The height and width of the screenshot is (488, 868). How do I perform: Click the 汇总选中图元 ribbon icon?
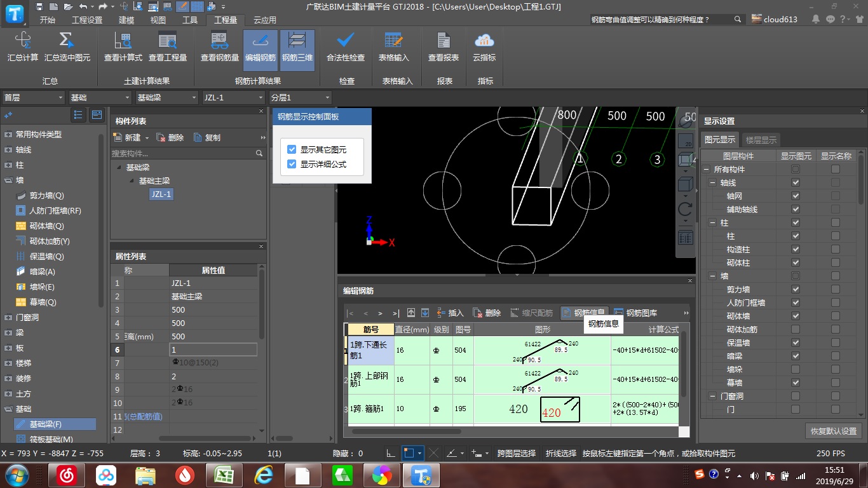[x=67, y=46]
